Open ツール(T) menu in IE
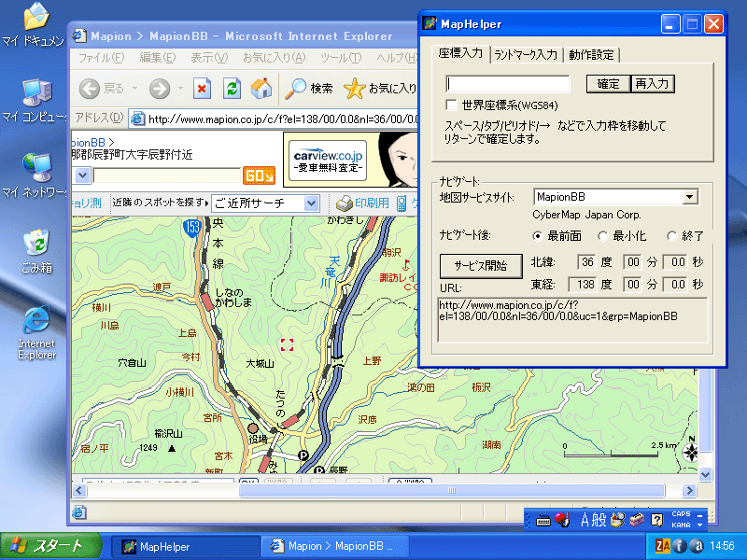 click(x=341, y=58)
